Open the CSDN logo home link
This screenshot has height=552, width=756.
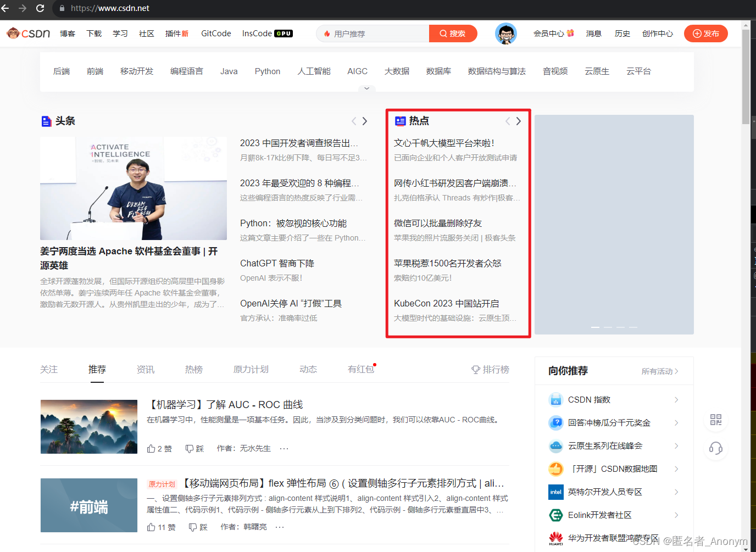click(28, 34)
